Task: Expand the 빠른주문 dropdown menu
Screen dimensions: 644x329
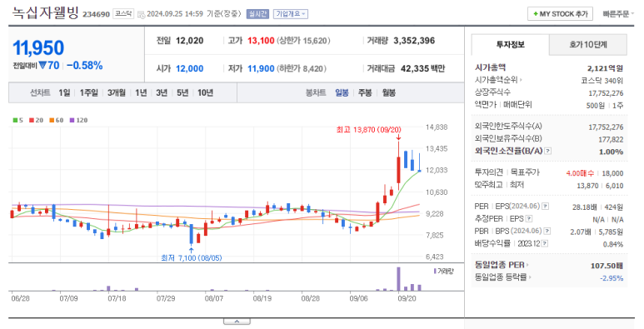Action: pyautogui.click(x=618, y=14)
